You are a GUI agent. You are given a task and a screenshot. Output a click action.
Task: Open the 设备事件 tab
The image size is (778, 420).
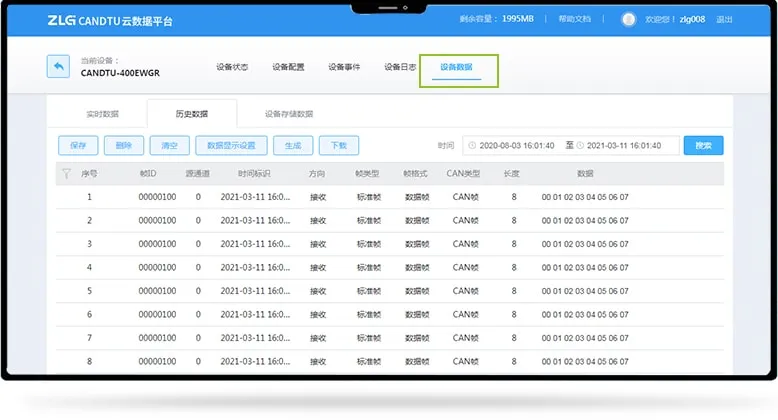coord(344,67)
